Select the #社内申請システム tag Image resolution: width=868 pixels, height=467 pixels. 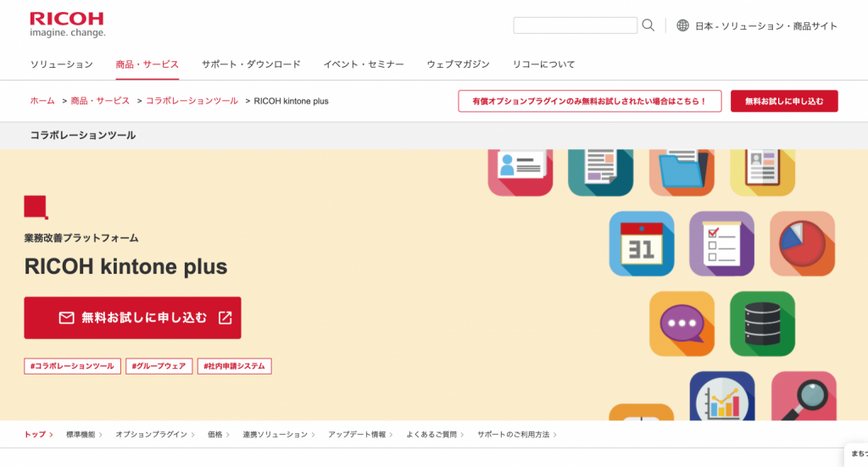234,366
